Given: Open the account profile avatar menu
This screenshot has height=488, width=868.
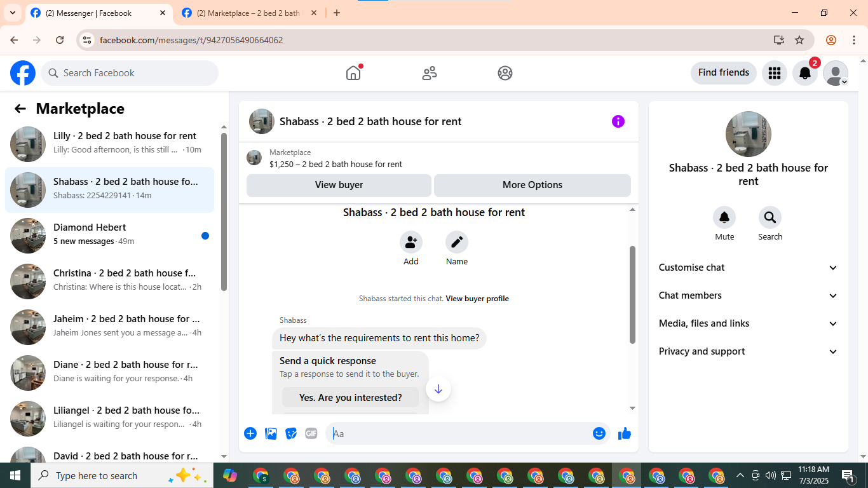Looking at the screenshot, I should click(836, 73).
